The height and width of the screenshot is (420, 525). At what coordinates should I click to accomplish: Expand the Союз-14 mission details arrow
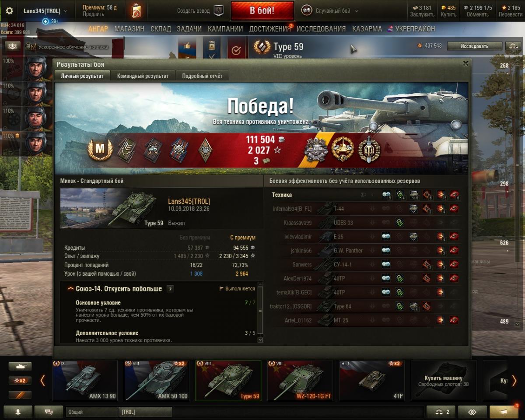pos(170,289)
